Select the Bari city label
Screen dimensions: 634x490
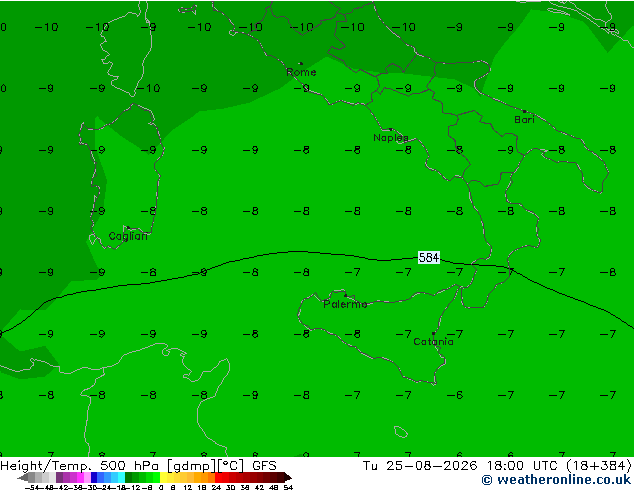[524, 120]
